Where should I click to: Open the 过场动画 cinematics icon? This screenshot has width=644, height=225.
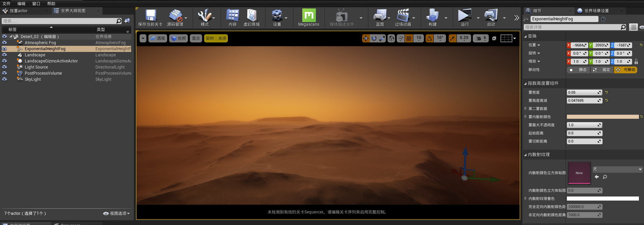pyautogui.click(x=403, y=15)
